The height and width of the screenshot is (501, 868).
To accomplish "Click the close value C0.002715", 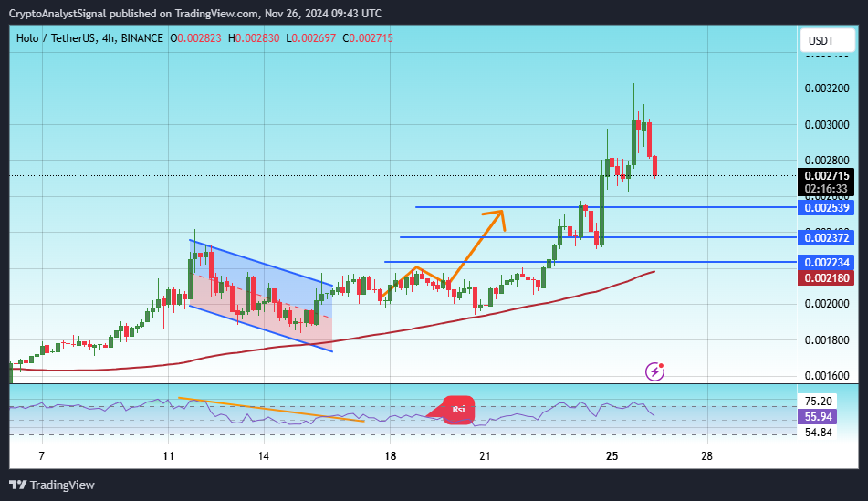I will pos(368,38).
